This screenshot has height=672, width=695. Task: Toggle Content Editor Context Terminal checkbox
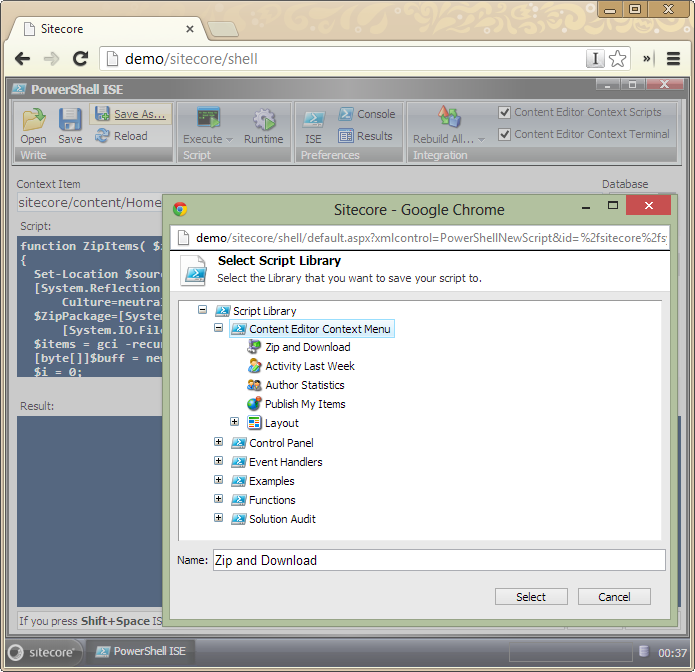coord(505,134)
